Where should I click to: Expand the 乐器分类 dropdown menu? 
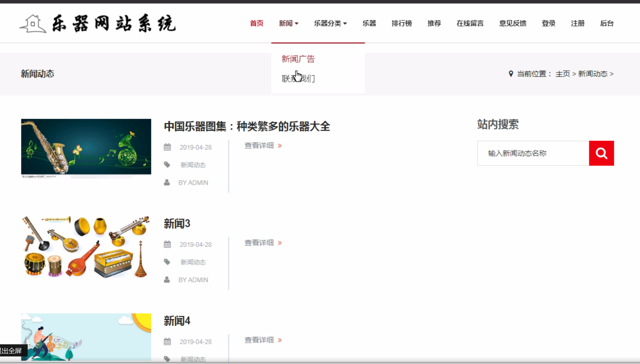pos(331,23)
